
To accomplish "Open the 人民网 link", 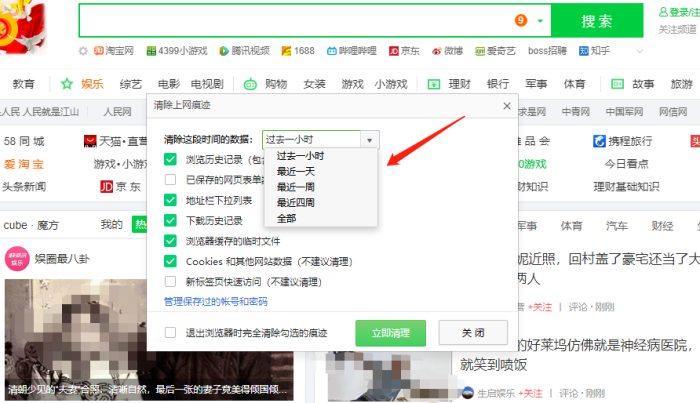I will pyautogui.click(x=117, y=112).
